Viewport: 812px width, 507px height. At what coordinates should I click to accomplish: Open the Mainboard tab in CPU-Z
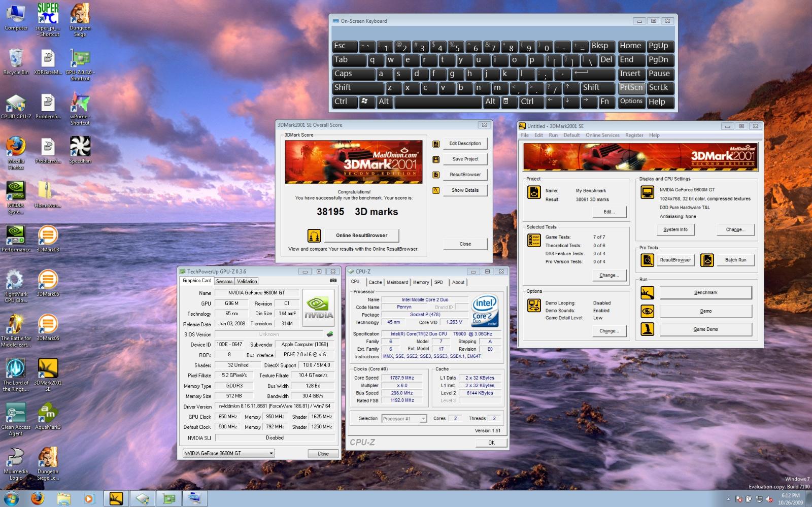click(x=397, y=282)
